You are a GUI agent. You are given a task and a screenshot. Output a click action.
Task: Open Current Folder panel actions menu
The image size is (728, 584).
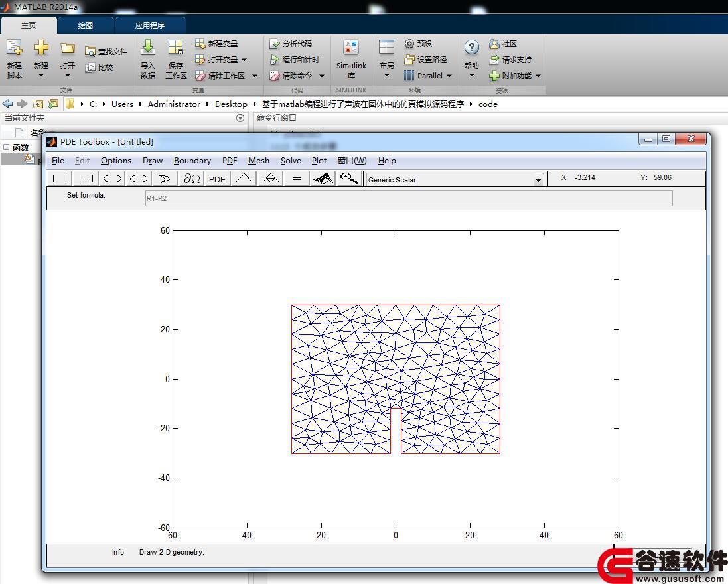click(x=240, y=118)
